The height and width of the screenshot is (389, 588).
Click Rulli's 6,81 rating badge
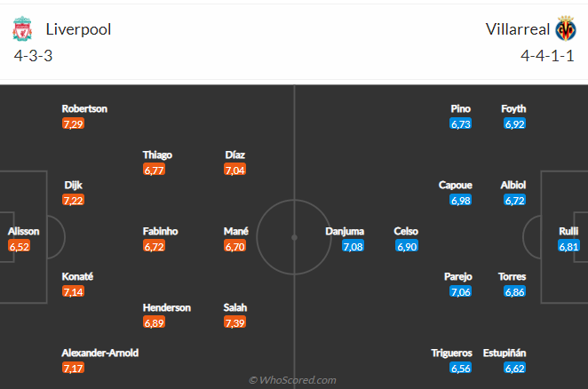[x=569, y=246]
